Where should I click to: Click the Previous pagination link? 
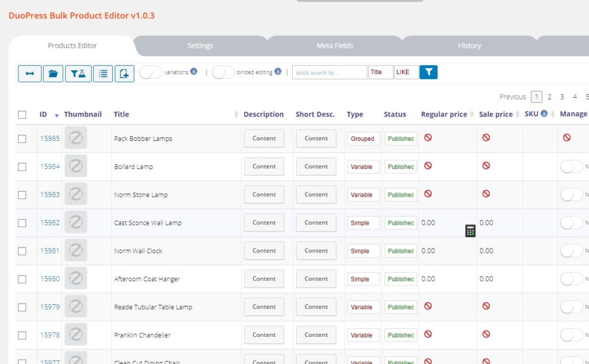tap(512, 97)
